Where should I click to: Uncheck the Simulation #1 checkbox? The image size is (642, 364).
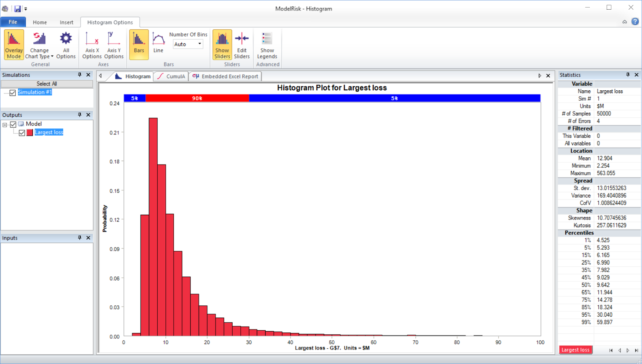(x=12, y=93)
